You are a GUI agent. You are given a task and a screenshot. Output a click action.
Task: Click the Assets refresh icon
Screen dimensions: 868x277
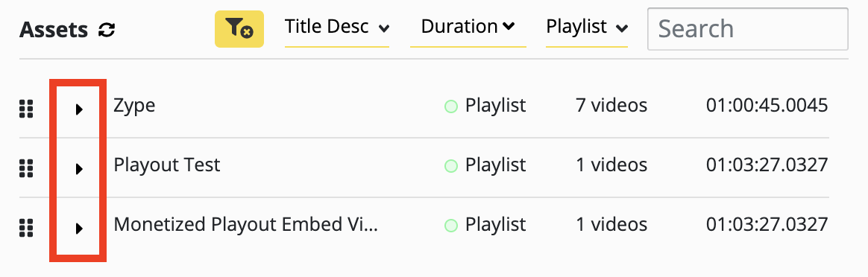click(x=107, y=30)
